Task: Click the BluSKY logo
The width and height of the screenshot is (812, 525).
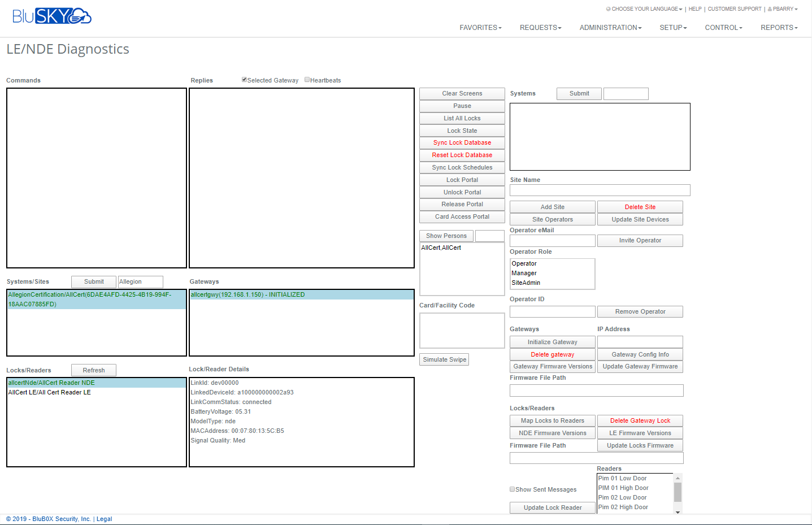Action: click(51, 16)
